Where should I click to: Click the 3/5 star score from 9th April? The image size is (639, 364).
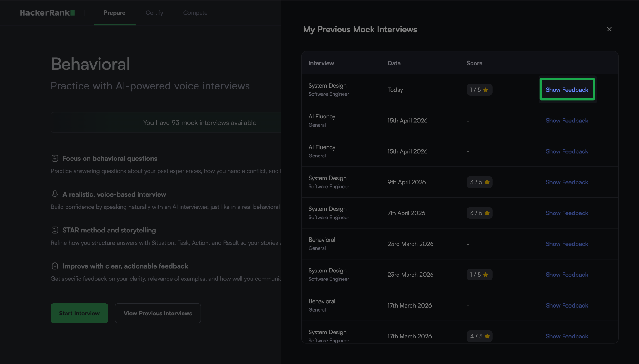pyautogui.click(x=479, y=182)
